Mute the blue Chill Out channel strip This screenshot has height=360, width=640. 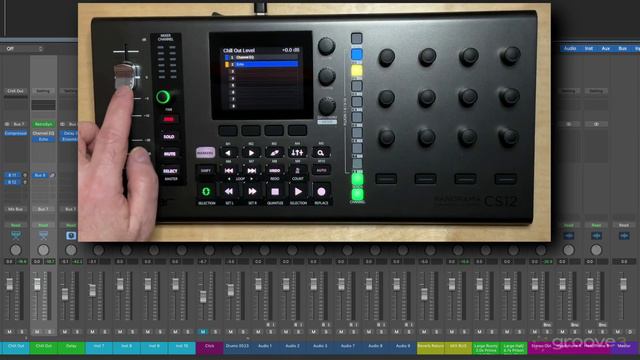[x=10, y=332]
